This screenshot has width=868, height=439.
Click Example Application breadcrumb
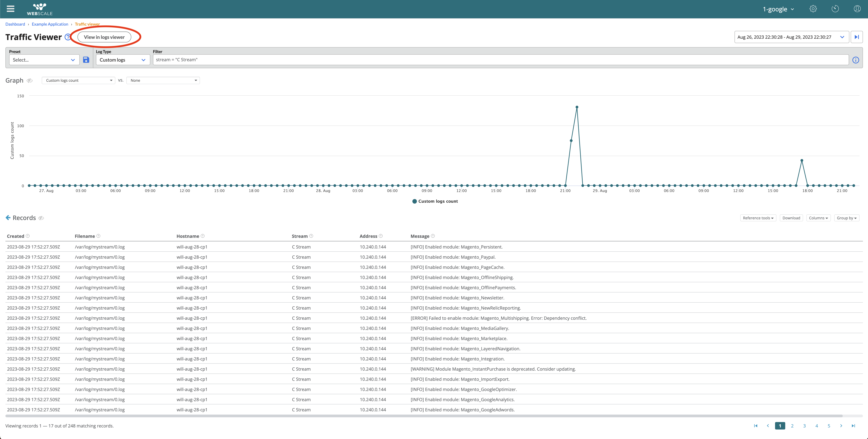coord(50,24)
